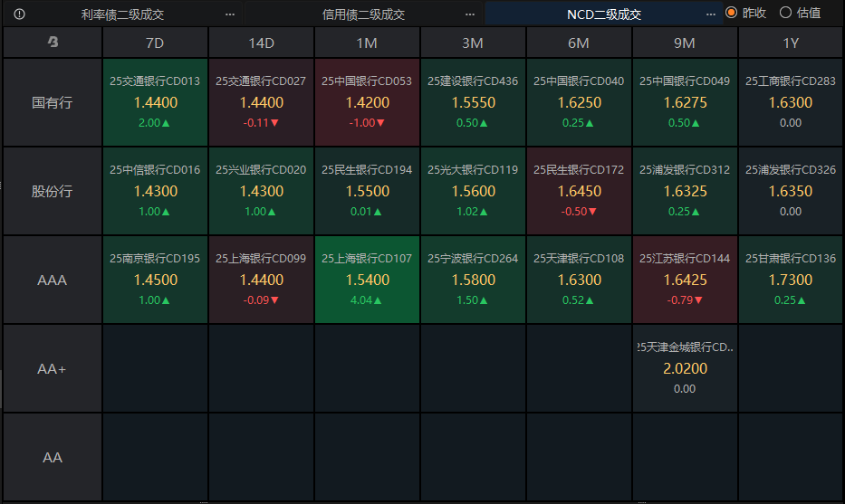Open the 25宁波银行CD264 cell
This screenshot has width=845, height=504.
[x=473, y=280]
